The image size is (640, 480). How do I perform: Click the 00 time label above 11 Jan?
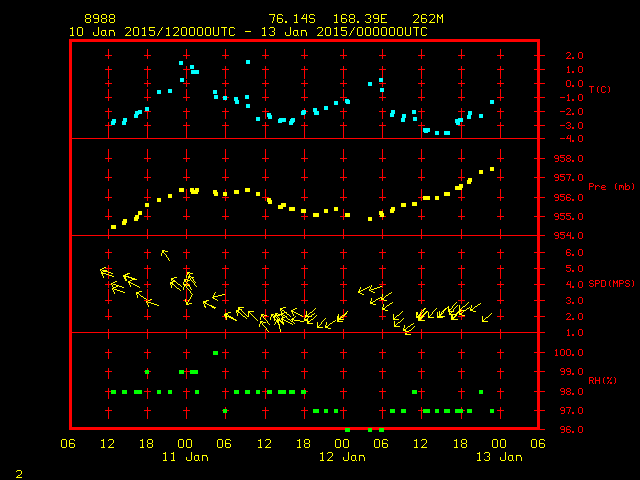click(185, 444)
